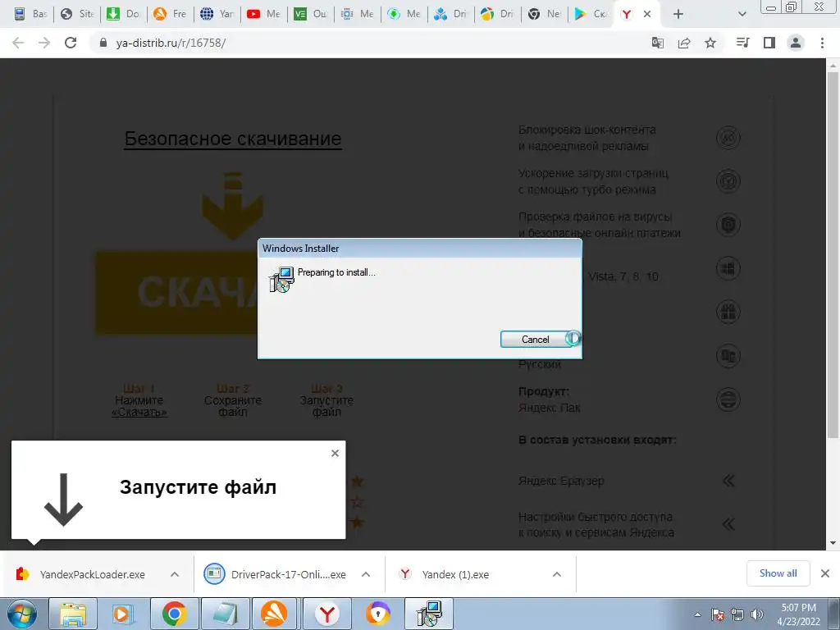Click the 'Безопасное скачивание' heading link

233,139
